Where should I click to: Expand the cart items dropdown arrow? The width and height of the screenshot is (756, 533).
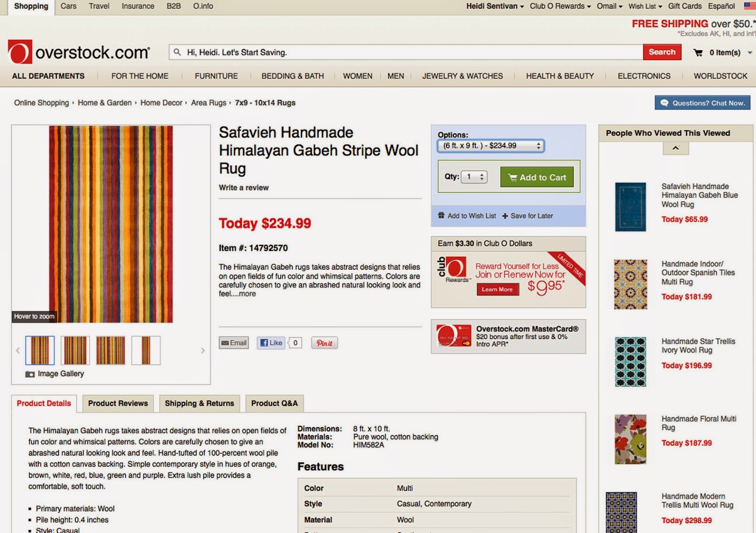750,53
